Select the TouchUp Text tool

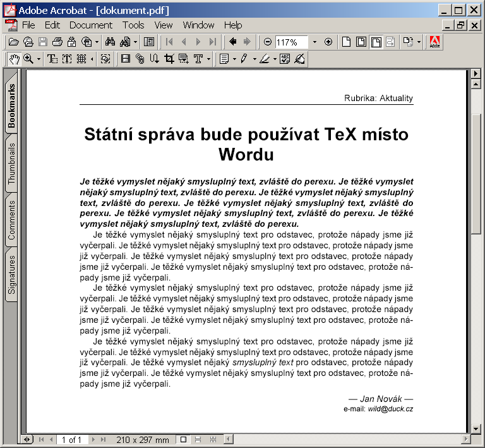click(x=198, y=59)
